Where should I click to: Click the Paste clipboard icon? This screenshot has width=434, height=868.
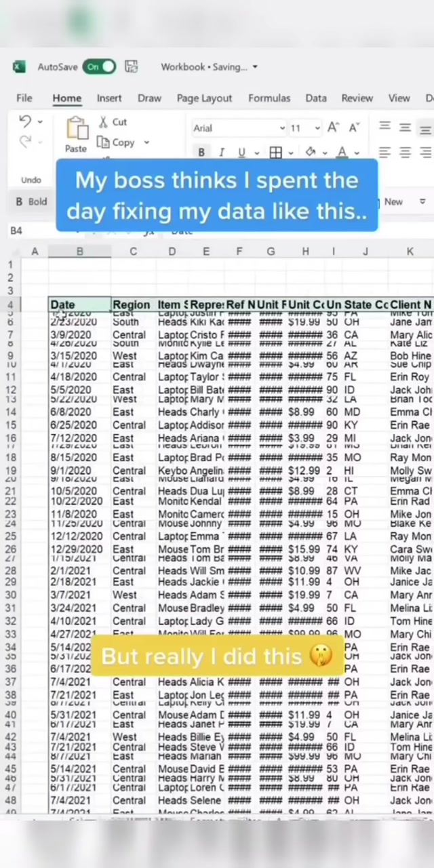coord(76,128)
